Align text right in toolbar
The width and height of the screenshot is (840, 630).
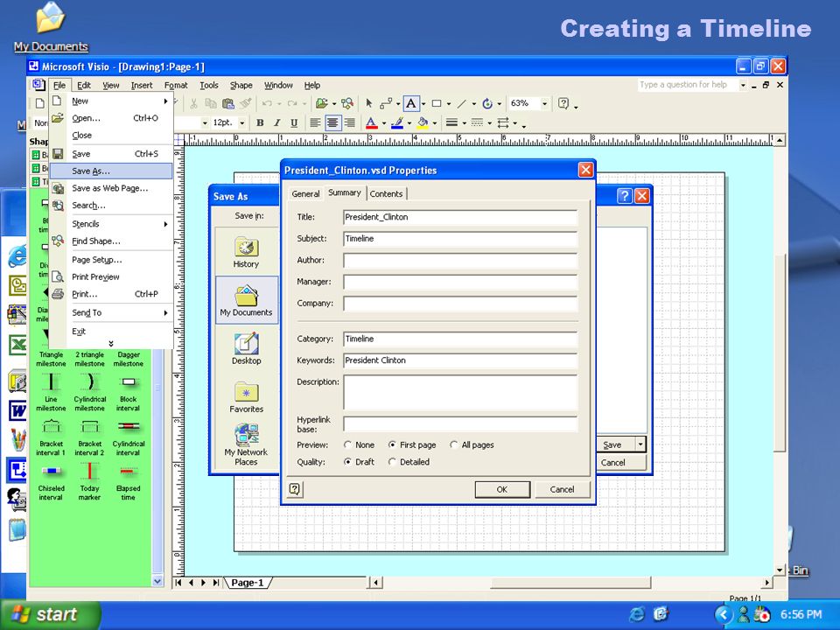(x=350, y=122)
